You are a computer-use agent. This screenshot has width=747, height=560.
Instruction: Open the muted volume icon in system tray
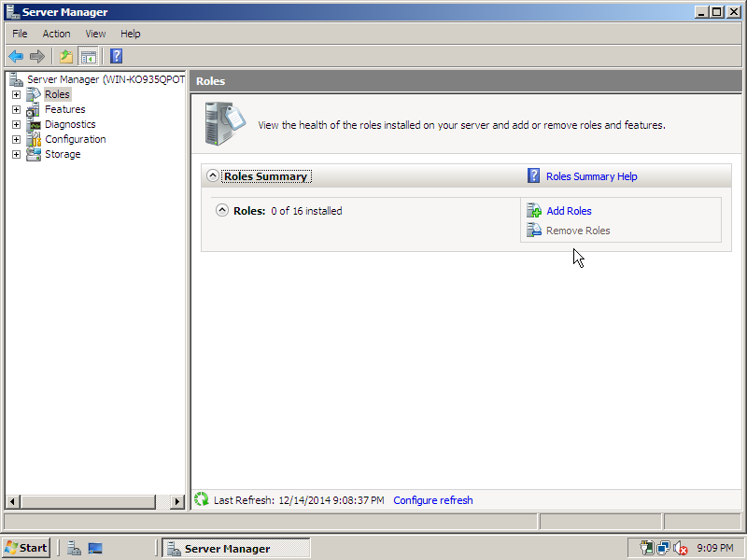681,548
